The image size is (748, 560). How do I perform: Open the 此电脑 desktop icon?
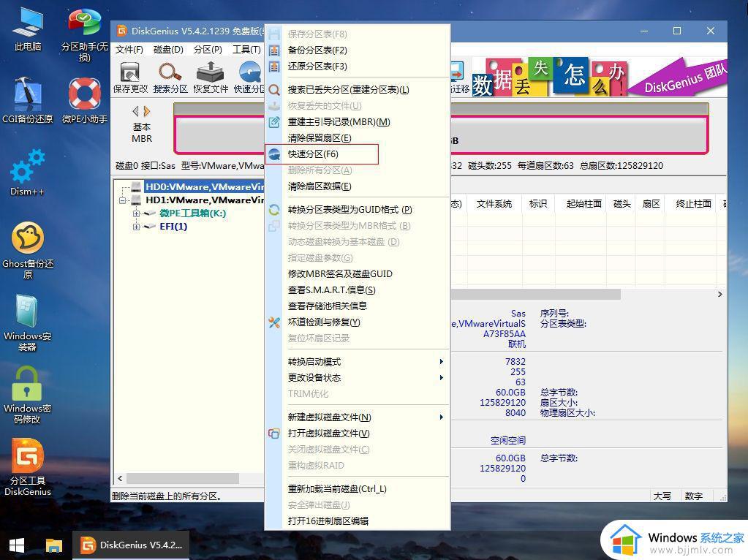(x=28, y=29)
